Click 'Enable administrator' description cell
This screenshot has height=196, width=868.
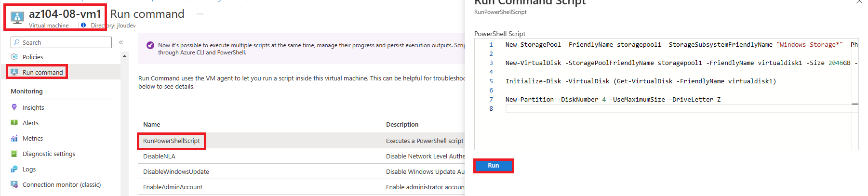coord(425,187)
